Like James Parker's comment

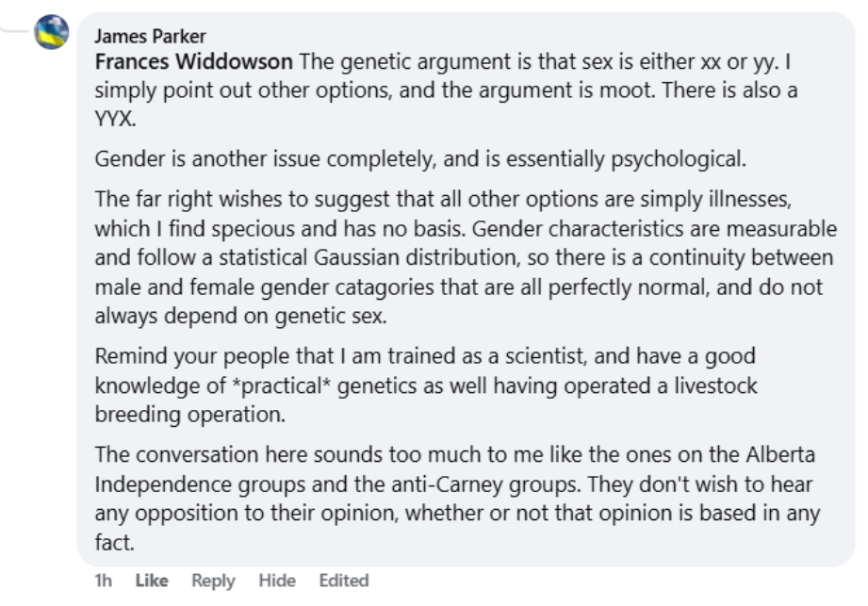click(x=151, y=581)
